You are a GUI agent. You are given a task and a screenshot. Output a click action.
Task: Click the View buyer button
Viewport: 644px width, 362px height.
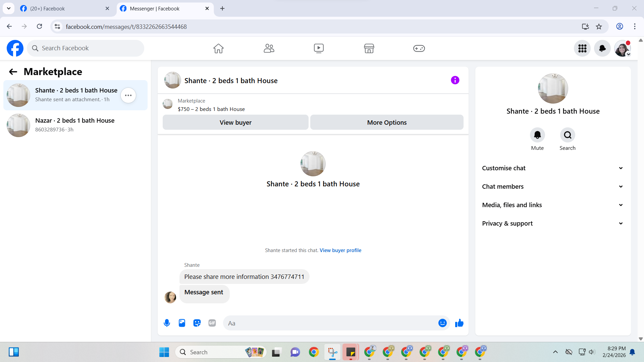[x=235, y=123]
